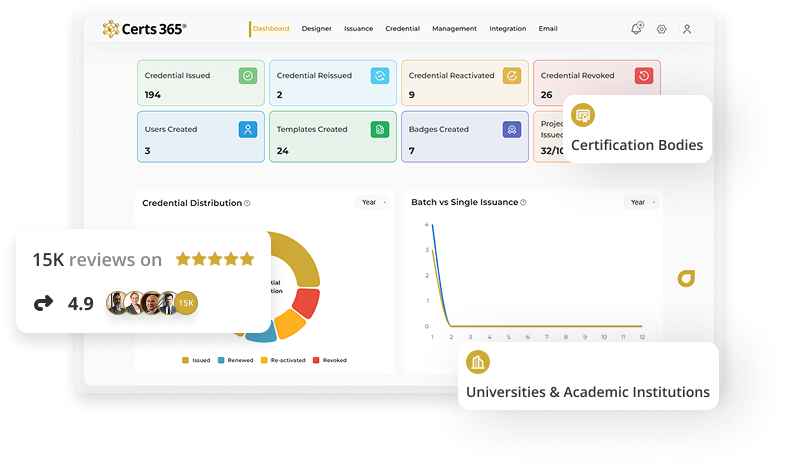Open the user profile icon
Image resolution: width=786 pixels, height=476 pixels.
coord(687,30)
